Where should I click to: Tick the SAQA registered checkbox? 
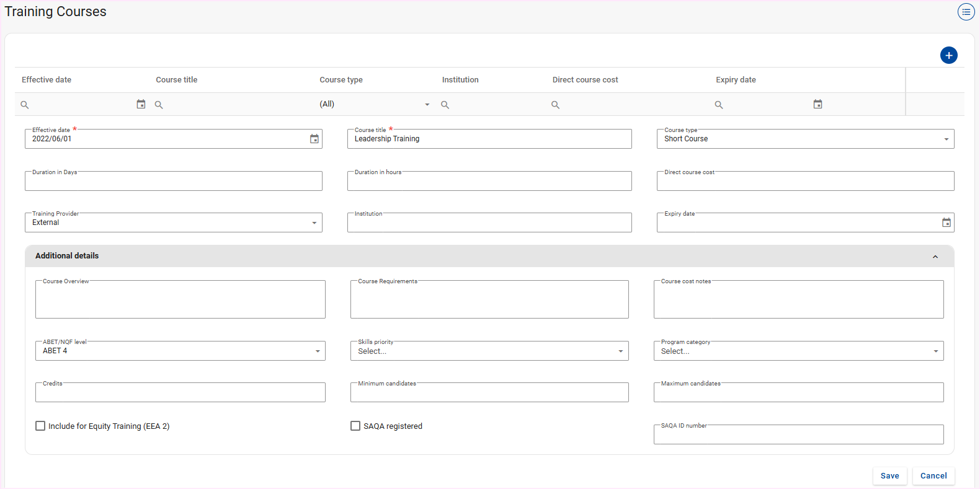[x=355, y=426]
